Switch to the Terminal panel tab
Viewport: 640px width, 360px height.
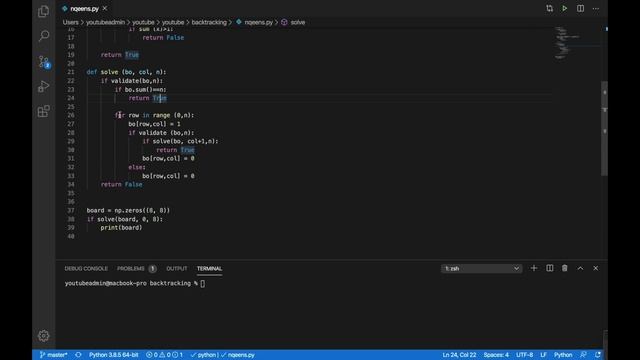[209, 269]
